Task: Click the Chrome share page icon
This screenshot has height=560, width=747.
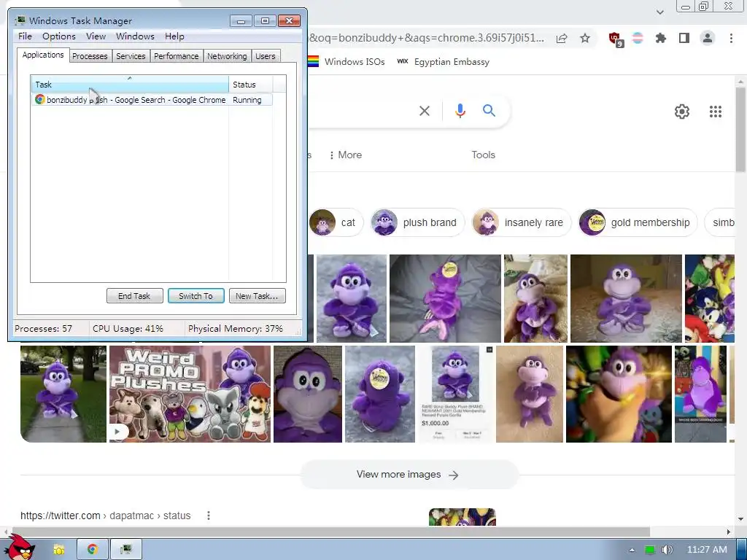Action: (562, 39)
